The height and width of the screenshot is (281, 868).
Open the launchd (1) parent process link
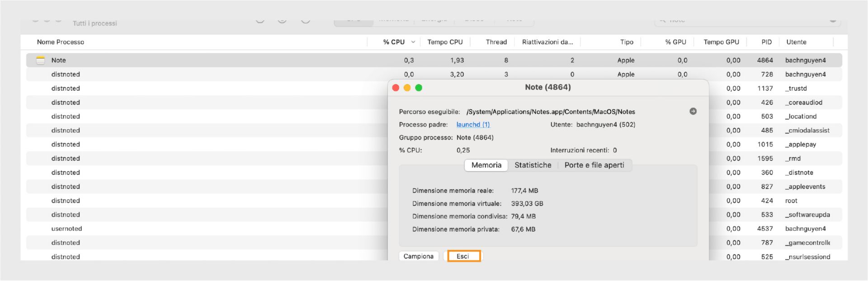click(473, 124)
